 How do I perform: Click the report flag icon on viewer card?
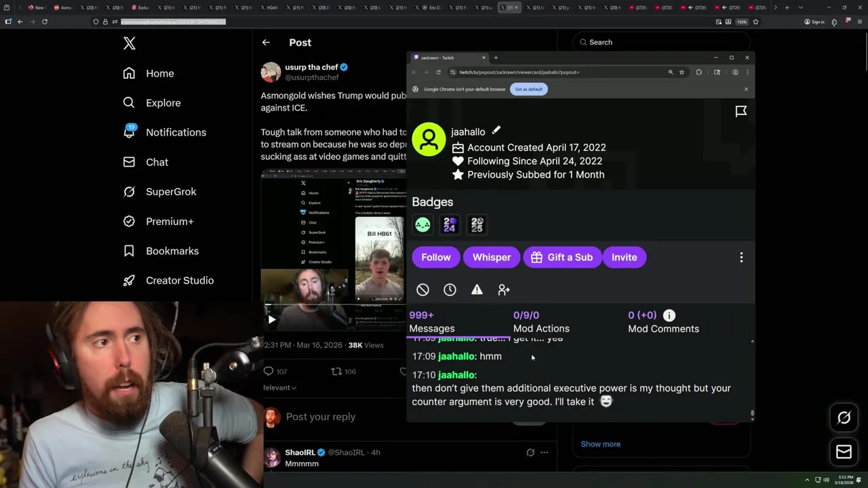pos(741,111)
